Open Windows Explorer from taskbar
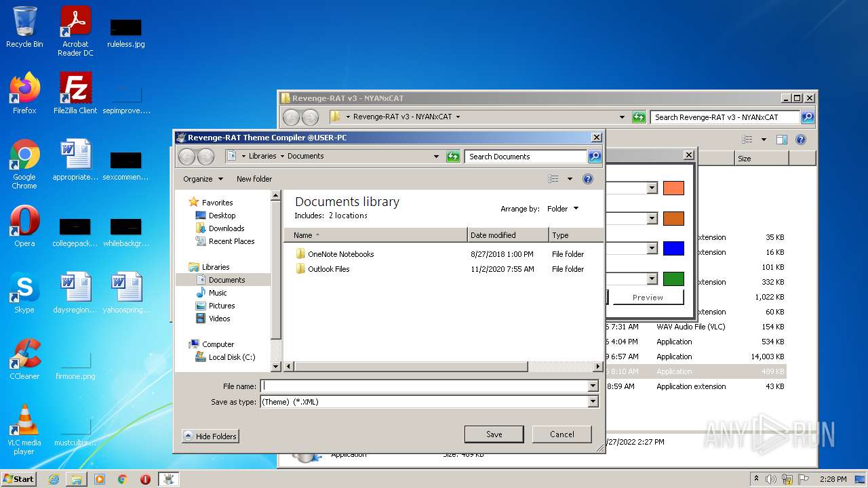 tap(77, 479)
